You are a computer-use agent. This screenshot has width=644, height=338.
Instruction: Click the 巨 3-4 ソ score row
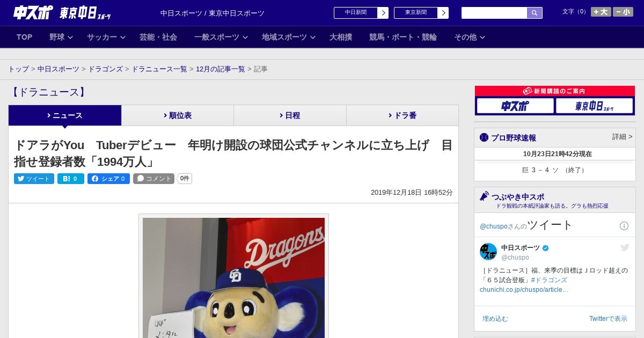[x=554, y=170]
